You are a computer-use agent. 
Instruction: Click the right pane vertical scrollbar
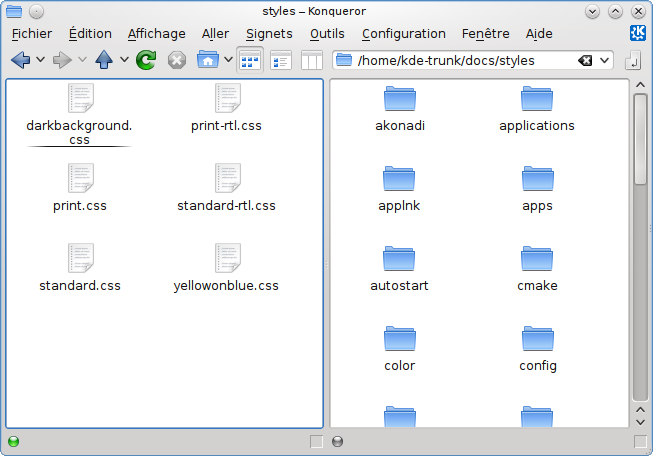(x=640, y=250)
